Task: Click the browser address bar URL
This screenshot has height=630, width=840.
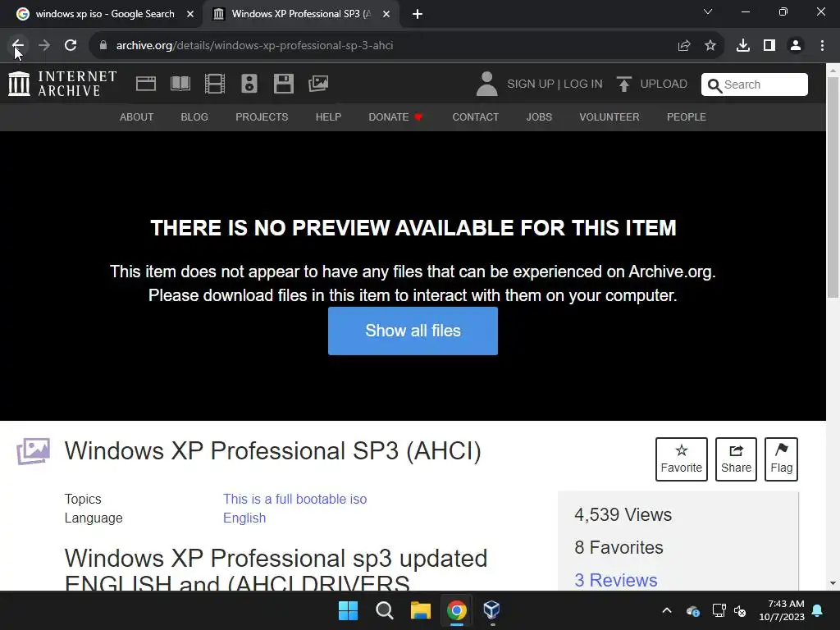Action: 254,46
